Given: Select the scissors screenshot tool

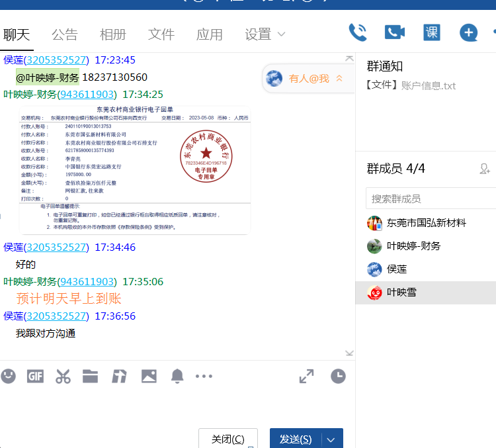Looking at the screenshot, I should pos(63,376).
